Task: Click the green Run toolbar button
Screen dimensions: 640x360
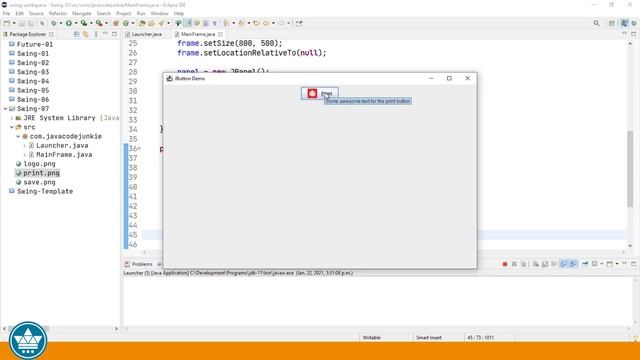Action: coord(69,23)
